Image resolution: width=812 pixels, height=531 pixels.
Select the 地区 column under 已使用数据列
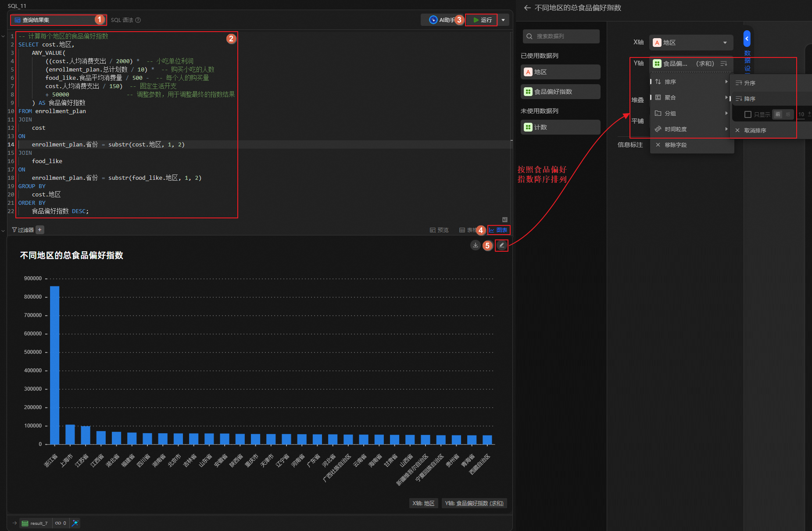pos(560,72)
